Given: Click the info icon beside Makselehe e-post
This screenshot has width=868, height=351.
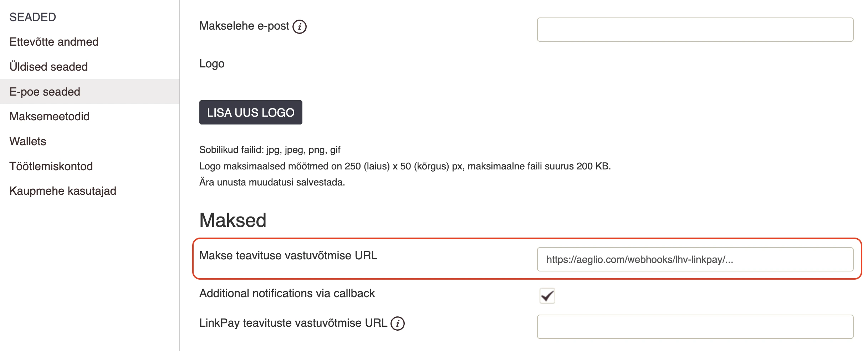Looking at the screenshot, I should 299,27.
